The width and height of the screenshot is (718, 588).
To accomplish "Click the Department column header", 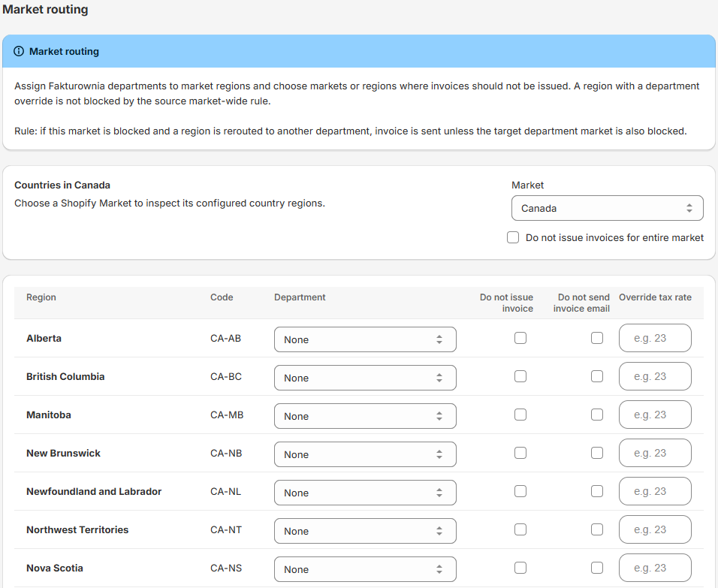I will click(300, 297).
